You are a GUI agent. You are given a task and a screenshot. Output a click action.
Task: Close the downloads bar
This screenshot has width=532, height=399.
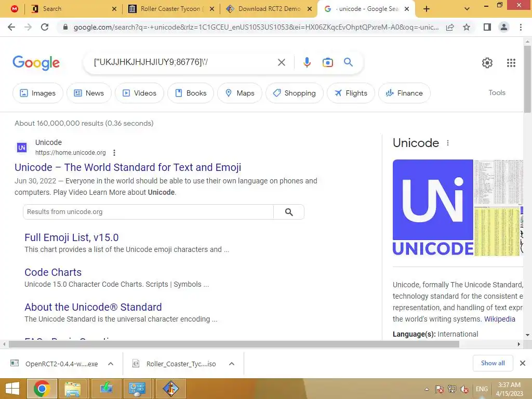[523, 363]
